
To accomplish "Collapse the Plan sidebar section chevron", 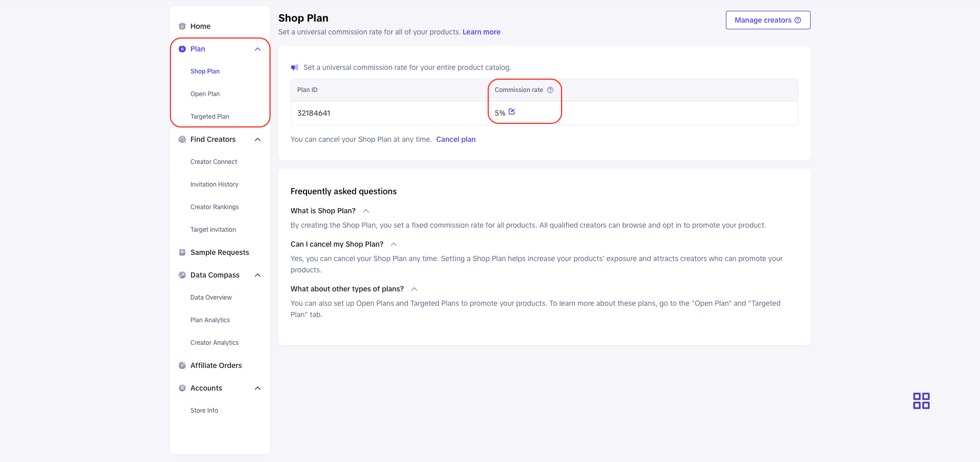I will click(x=258, y=49).
